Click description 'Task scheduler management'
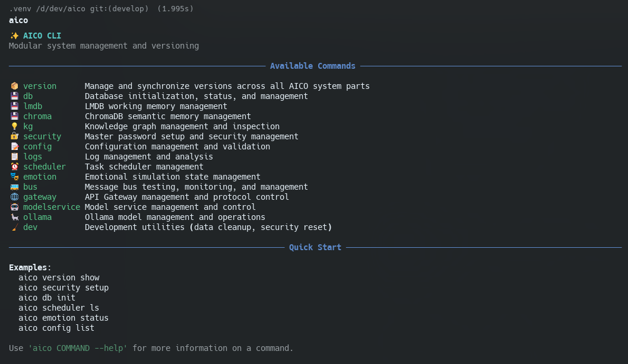628x364 pixels. (144, 167)
